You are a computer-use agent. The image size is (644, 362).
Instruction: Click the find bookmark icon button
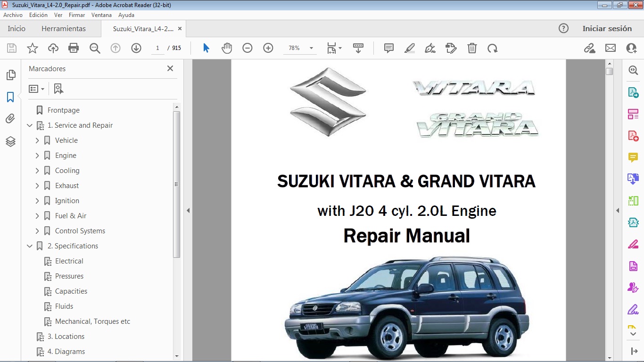58,89
